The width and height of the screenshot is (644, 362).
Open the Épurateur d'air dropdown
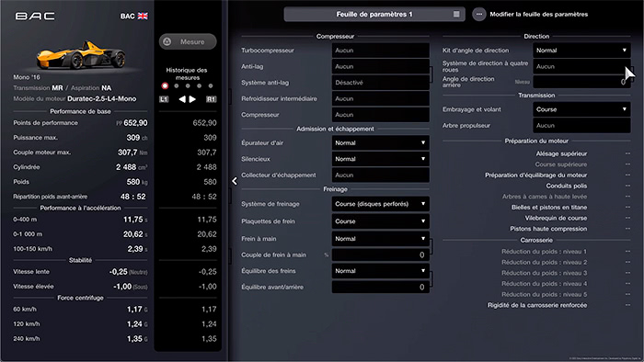(x=380, y=142)
